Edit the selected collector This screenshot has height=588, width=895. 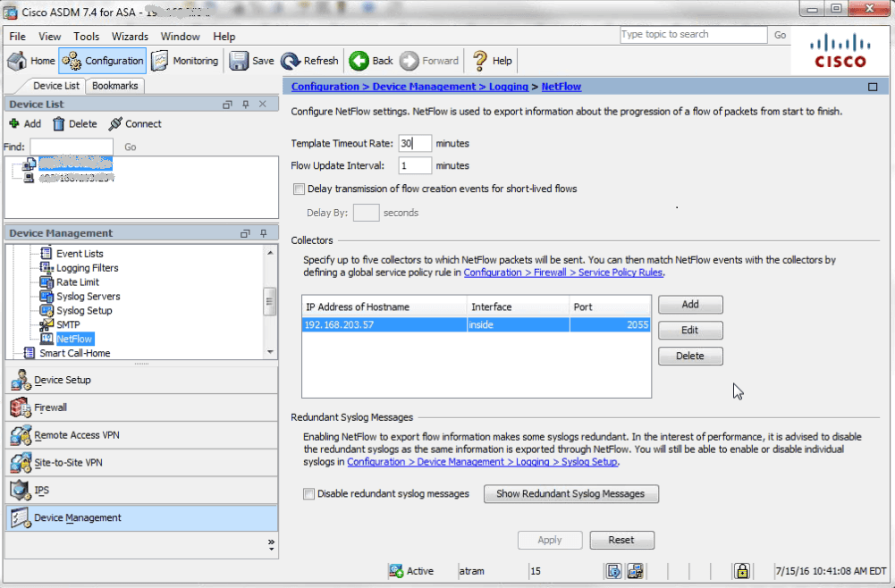[x=690, y=331]
